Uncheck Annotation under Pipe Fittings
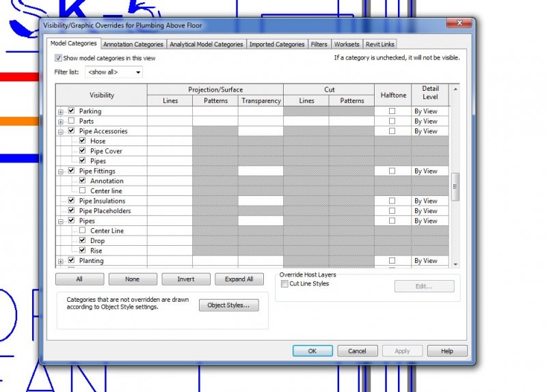547x392 pixels. [x=82, y=180]
